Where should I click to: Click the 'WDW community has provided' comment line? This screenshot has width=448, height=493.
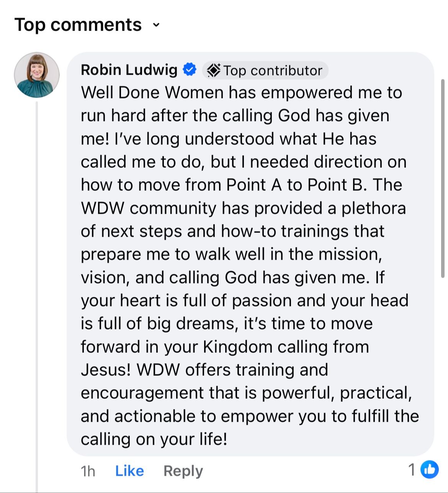pyautogui.click(x=243, y=208)
